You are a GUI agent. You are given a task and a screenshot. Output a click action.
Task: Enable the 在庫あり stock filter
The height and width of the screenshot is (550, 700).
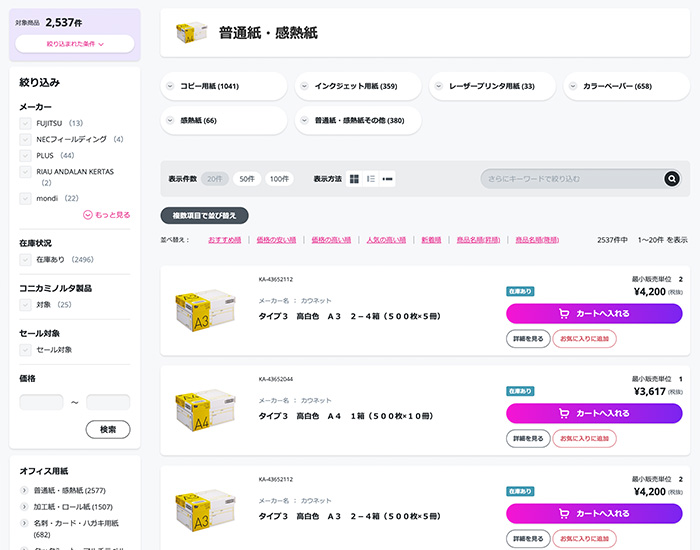25,259
